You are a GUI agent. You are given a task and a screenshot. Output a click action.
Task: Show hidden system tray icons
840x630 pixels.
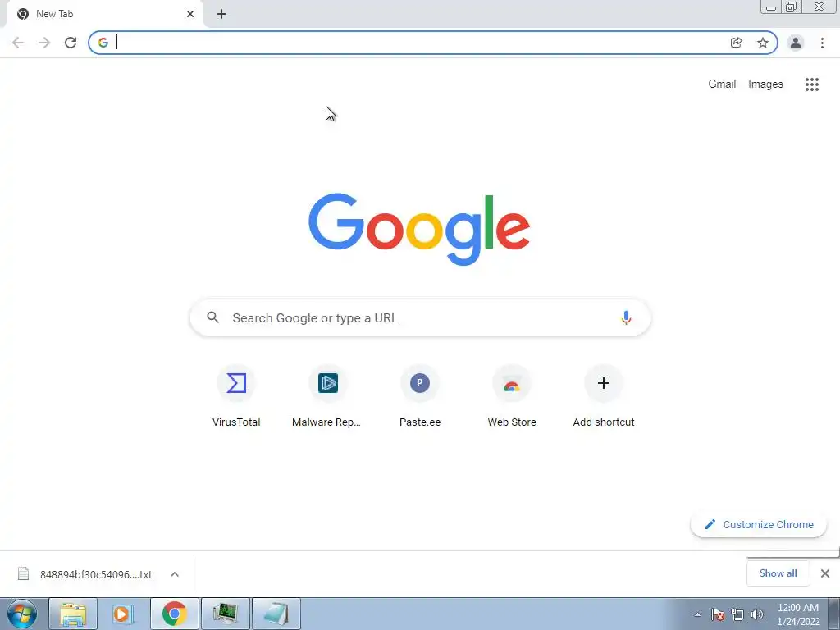[697, 614]
